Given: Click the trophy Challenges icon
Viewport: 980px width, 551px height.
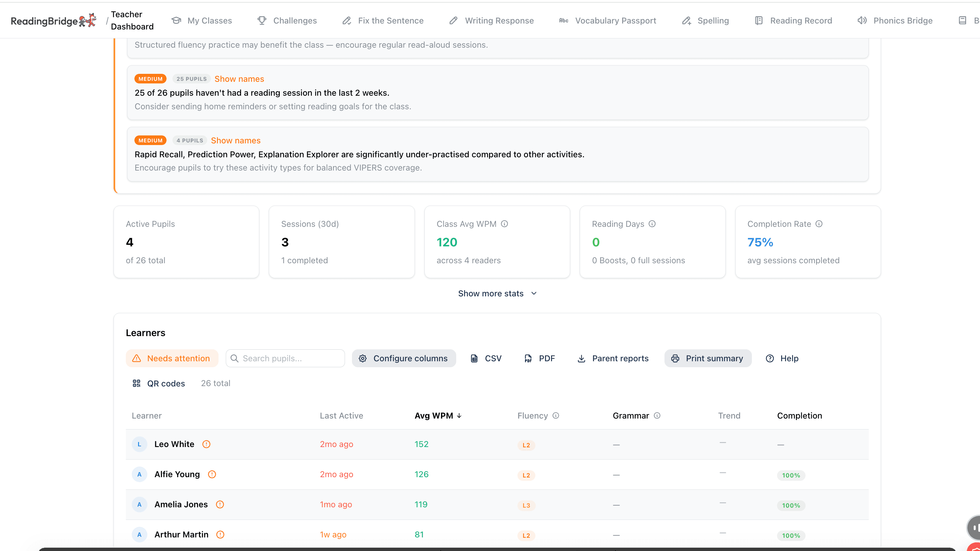Looking at the screenshot, I should (x=262, y=20).
